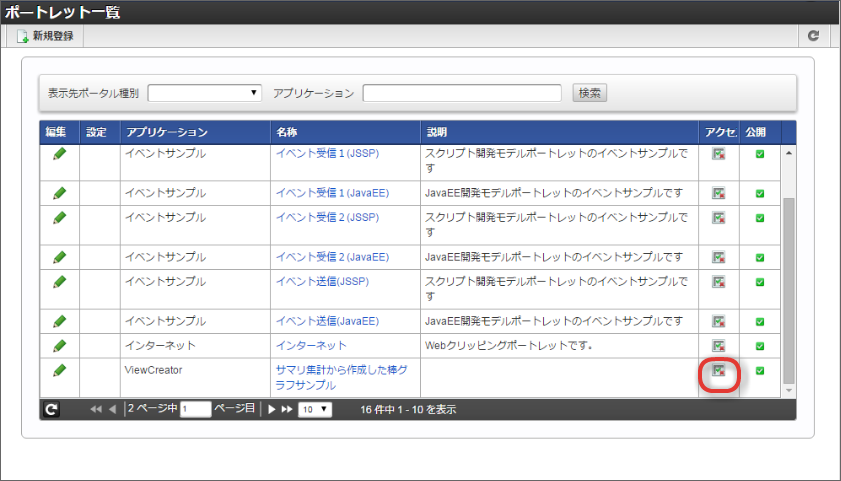This screenshot has height=481, width=841.
Task: Open the rows-per-page dropdown showing 10
Action: [x=315, y=409]
